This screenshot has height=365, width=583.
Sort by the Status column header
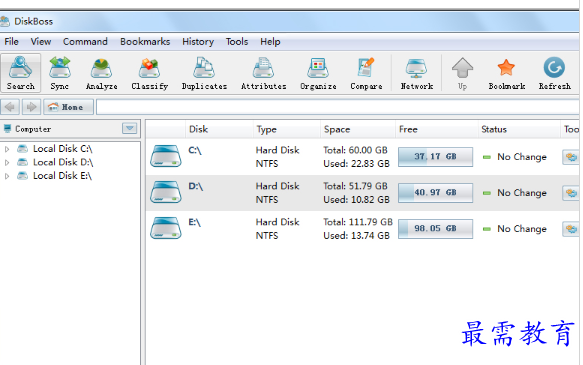(519, 129)
